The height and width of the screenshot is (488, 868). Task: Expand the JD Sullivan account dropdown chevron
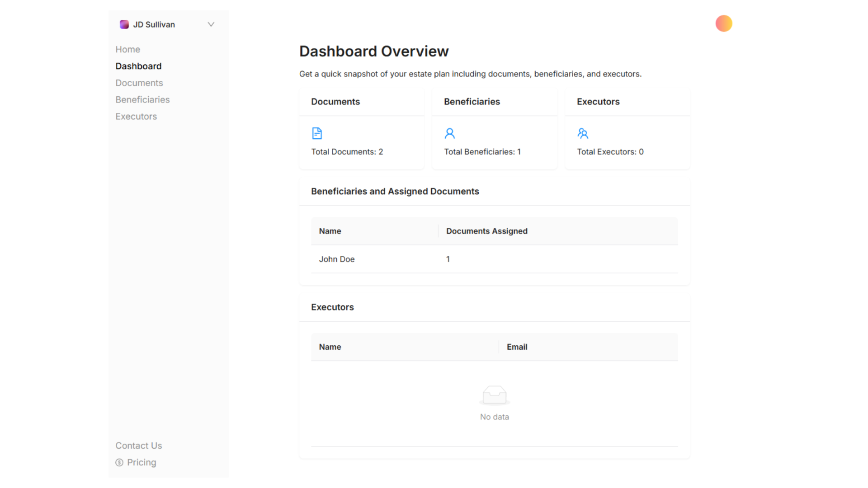click(211, 24)
